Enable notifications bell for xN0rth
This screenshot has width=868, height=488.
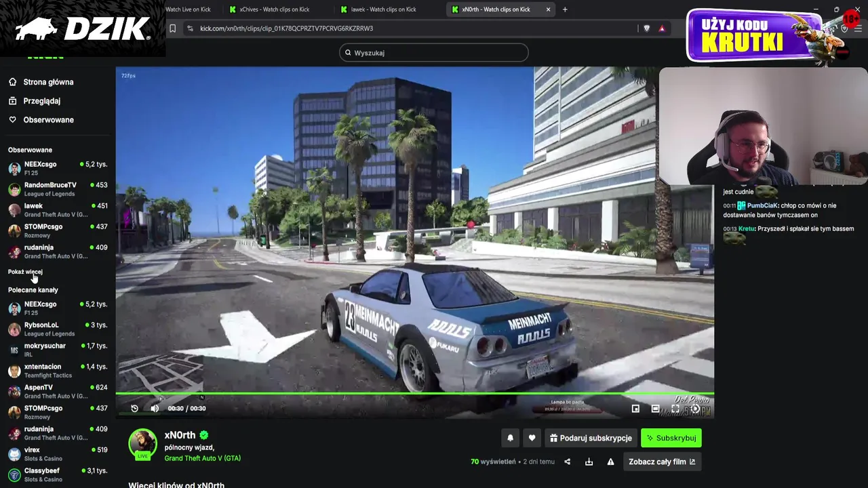point(511,438)
